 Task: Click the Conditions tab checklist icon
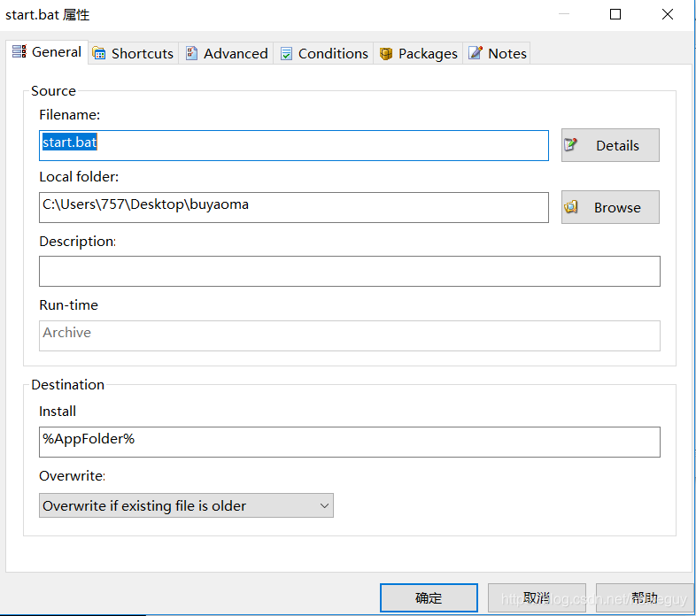286,54
